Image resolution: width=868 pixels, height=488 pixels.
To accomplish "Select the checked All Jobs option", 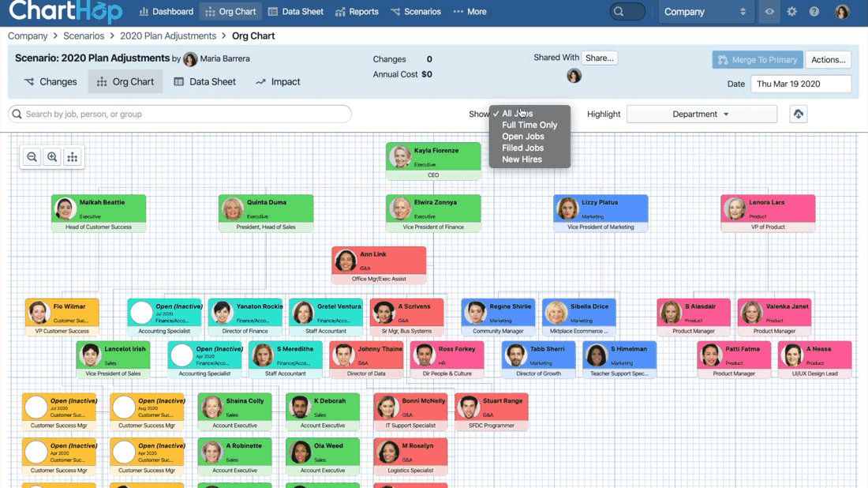I will (518, 114).
